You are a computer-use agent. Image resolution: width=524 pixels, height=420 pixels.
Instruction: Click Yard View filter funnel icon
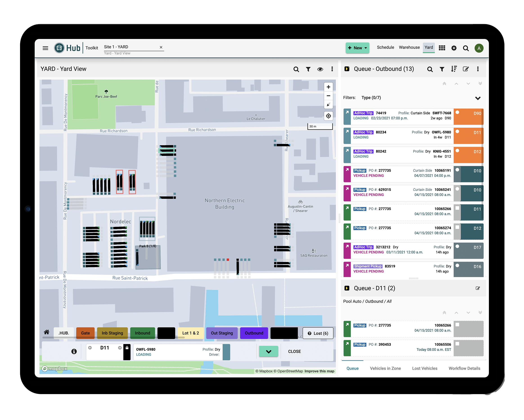pos(308,69)
